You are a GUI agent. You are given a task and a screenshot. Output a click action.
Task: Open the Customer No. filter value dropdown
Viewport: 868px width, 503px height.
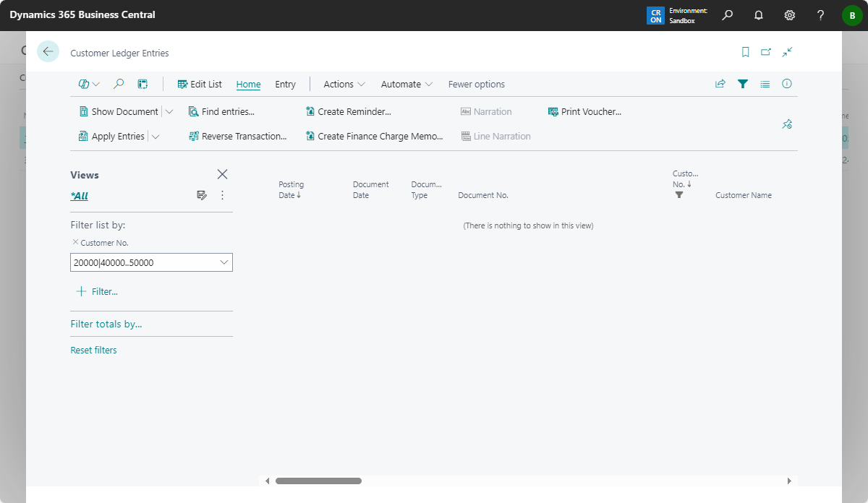224,263
